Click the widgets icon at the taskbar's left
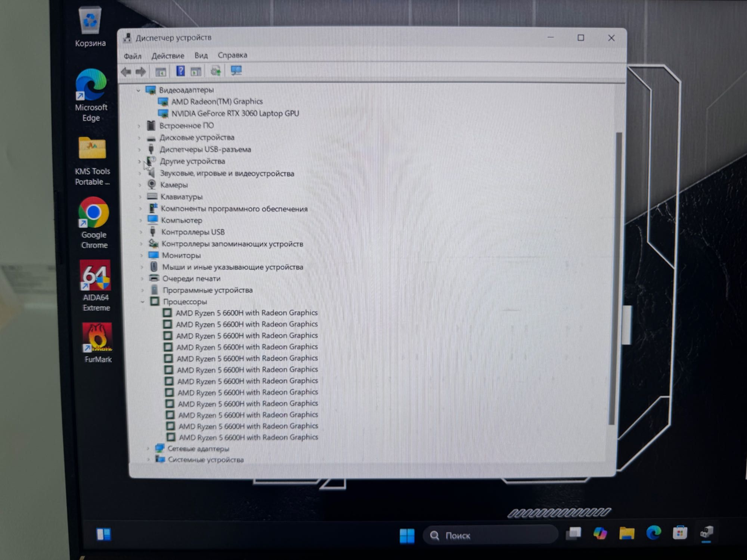Viewport: 747px width, 560px height. pos(103,535)
